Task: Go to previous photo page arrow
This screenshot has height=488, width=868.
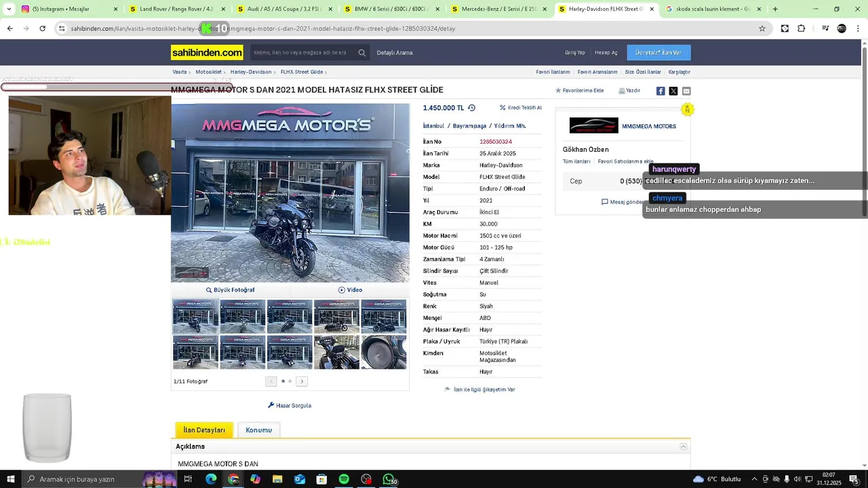Action: coord(271,382)
